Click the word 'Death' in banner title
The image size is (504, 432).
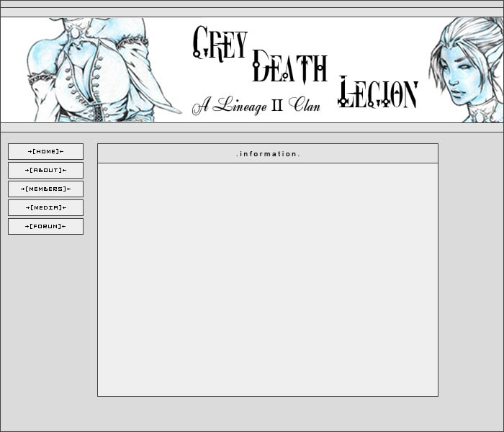pyautogui.click(x=289, y=68)
